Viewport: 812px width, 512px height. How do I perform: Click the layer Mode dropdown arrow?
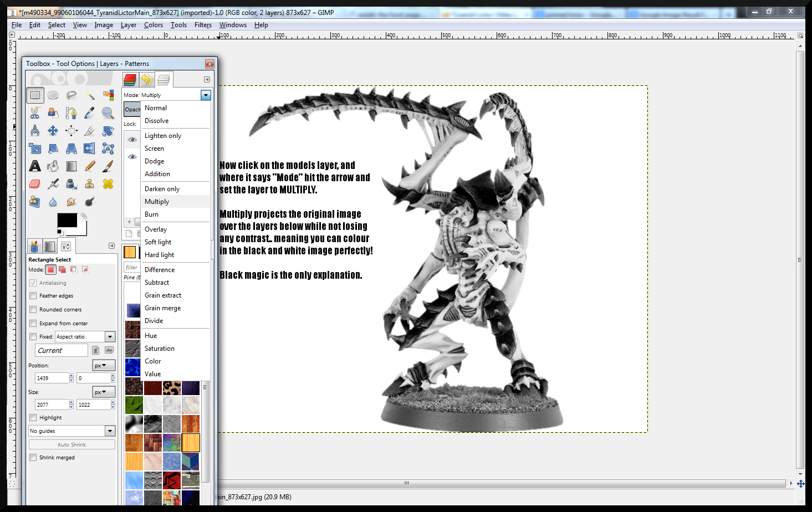pos(206,95)
